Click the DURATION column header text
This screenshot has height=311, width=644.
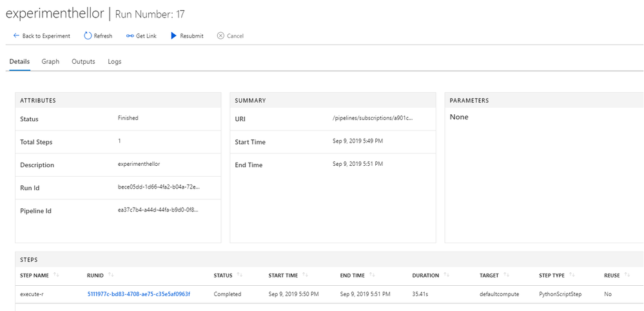coord(425,276)
